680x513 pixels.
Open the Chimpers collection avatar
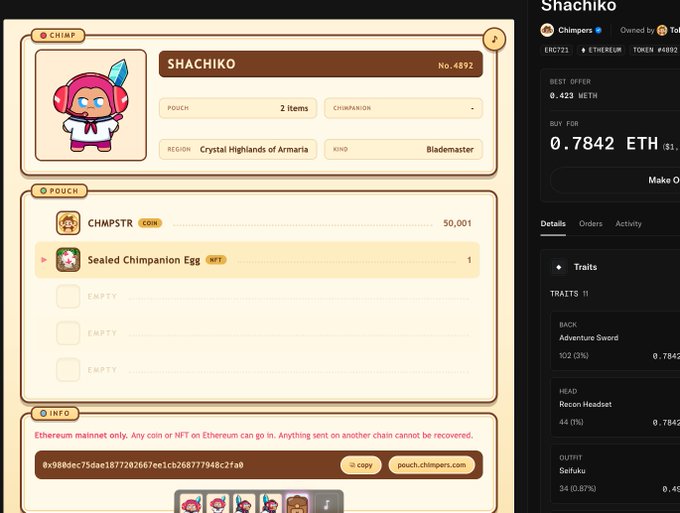coord(547,30)
